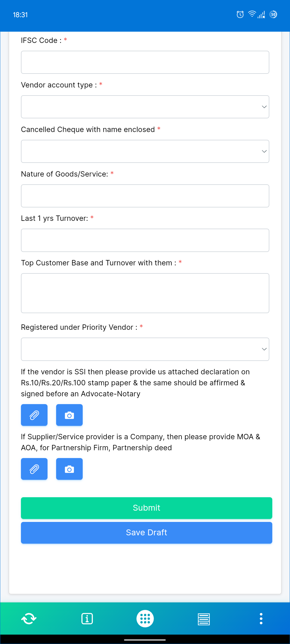Tap the three-dot overflow menu

click(x=261, y=619)
